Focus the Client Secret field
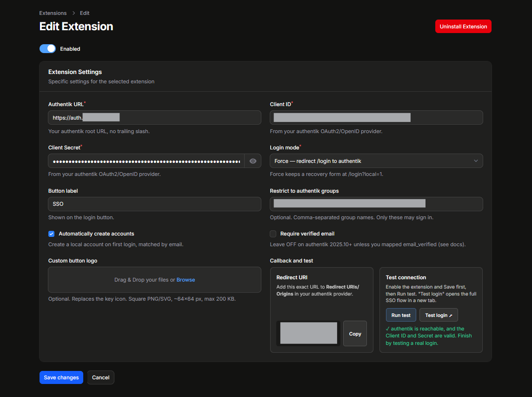532x397 pixels. coord(146,161)
